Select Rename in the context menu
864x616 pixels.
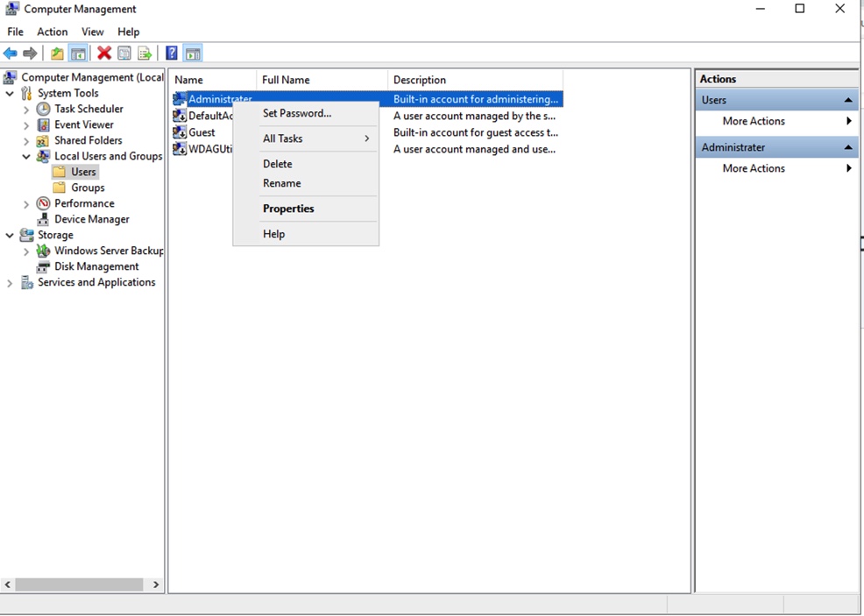(x=281, y=183)
